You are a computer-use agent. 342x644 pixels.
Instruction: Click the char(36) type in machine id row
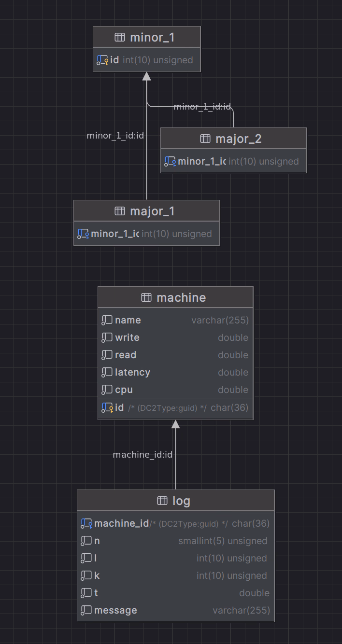tap(229, 407)
